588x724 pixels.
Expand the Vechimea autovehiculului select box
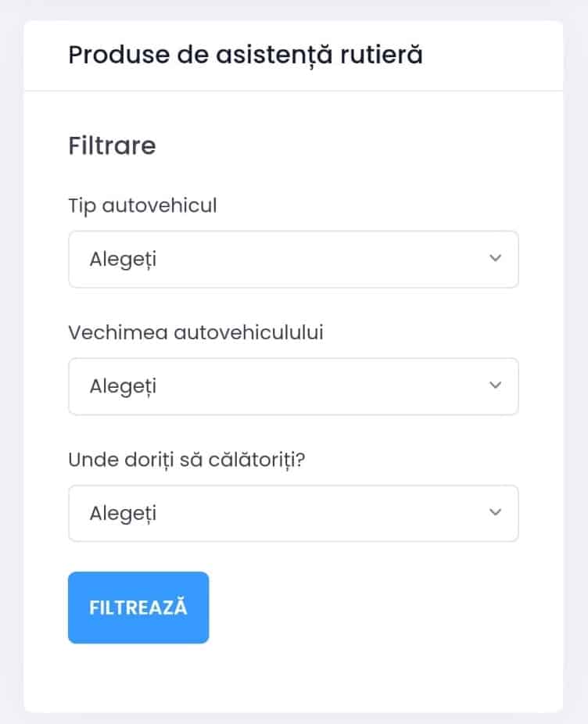[293, 386]
